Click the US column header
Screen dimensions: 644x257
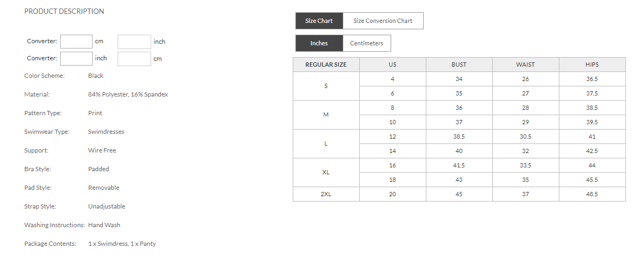point(392,65)
